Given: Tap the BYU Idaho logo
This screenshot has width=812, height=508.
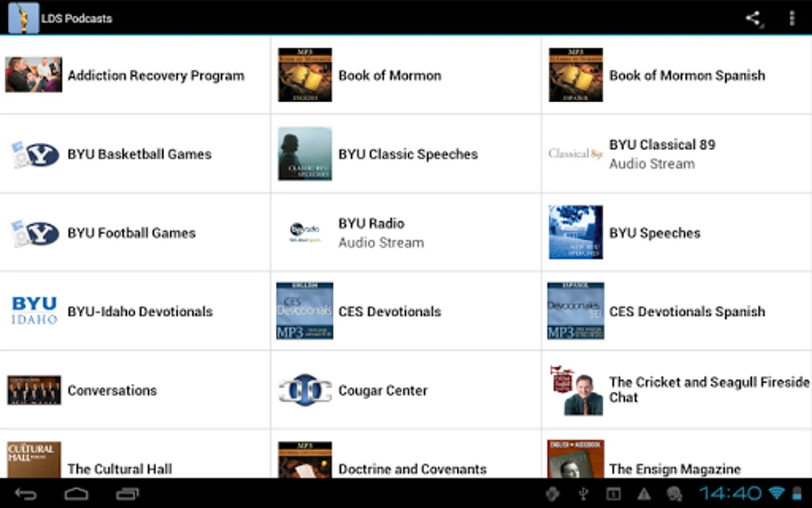Looking at the screenshot, I should click(x=34, y=311).
